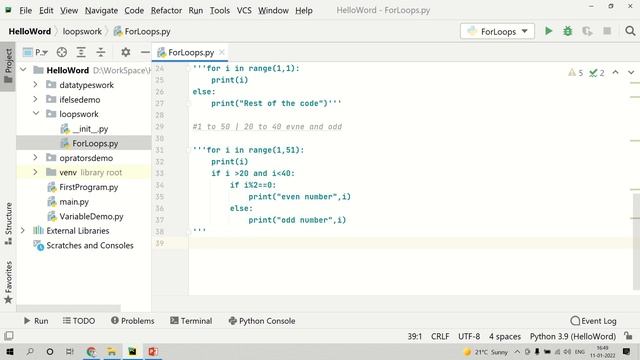Open Windows notification center icon
This screenshot has height=360, width=640.
[627, 351]
